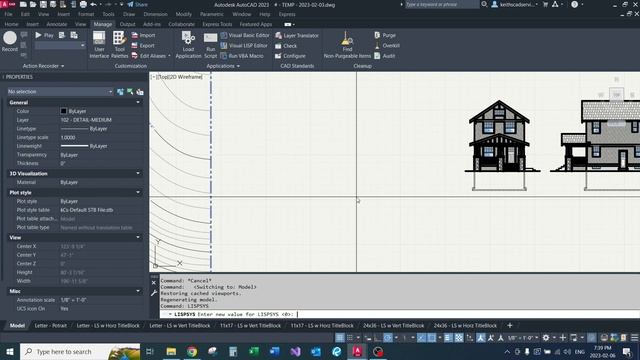Add a new layout with plus button
640x360 pixels.
[509, 326]
